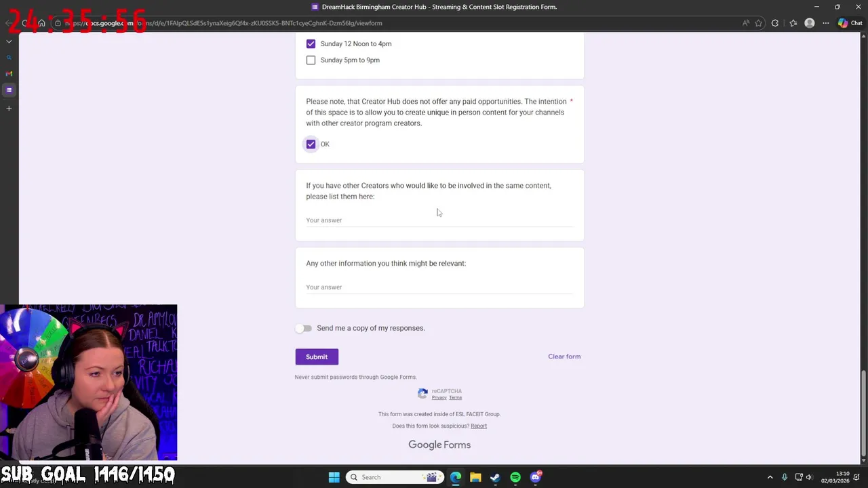This screenshot has width=868, height=488.
Task: Open Steam from the taskbar
Action: coord(495,477)
